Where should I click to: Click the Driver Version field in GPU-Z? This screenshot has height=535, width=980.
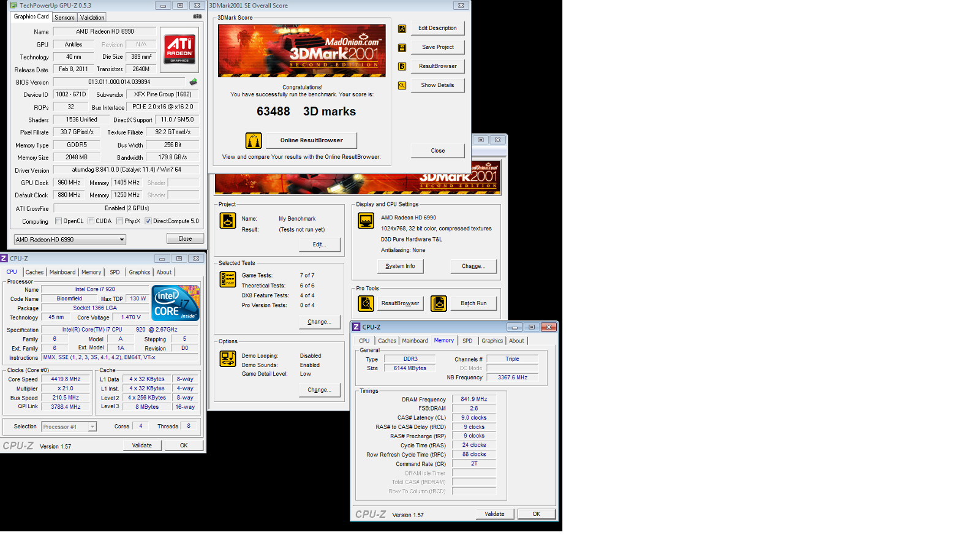[126, 170]
